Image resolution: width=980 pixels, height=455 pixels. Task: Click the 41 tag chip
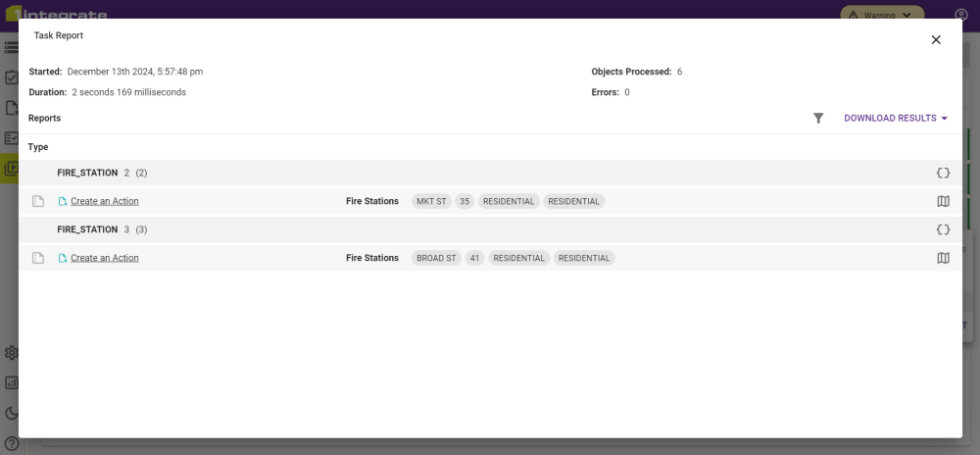pyautogui.click(x=475, y=258)
